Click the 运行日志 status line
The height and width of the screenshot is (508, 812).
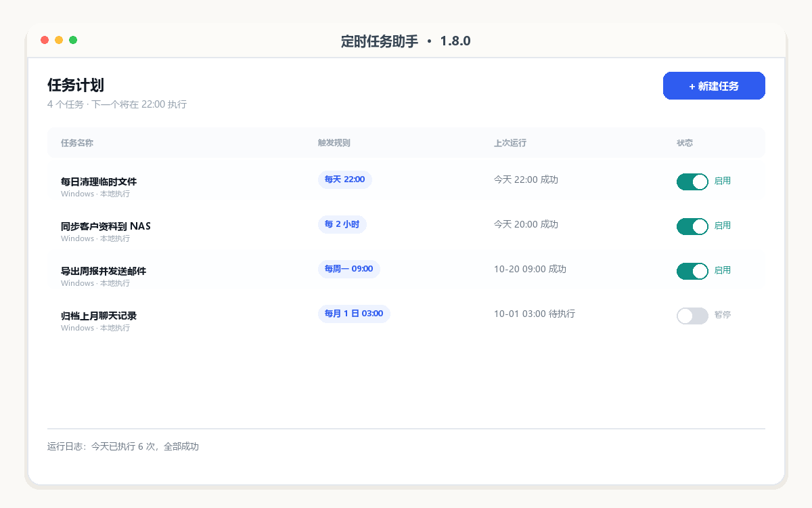pyautogui.click(x=123, y=446)
